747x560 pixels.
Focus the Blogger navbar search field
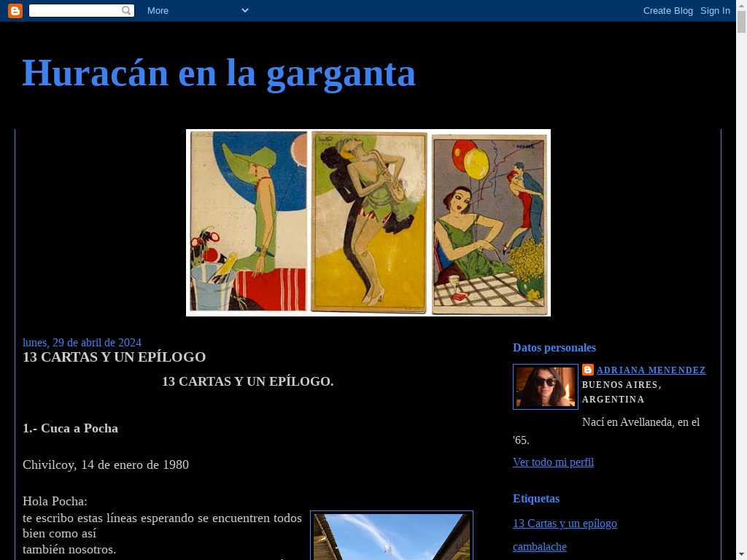tap(82, 10)
